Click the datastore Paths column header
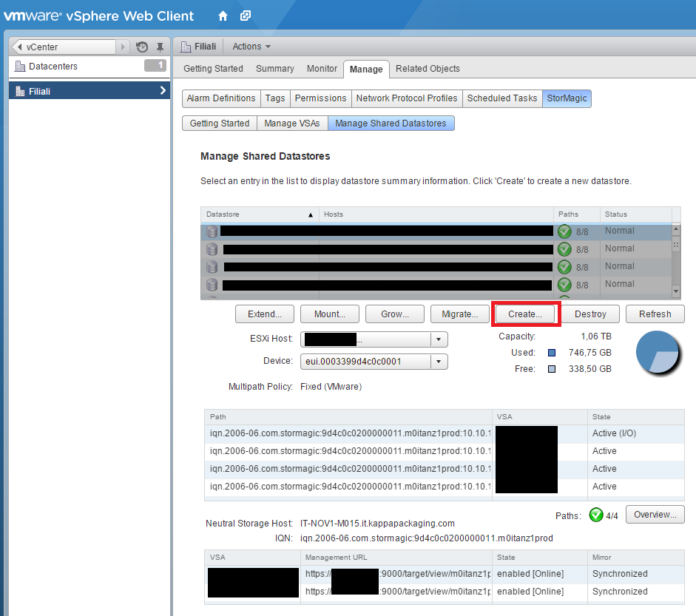696x616 pixels. [x=577, y=214]
